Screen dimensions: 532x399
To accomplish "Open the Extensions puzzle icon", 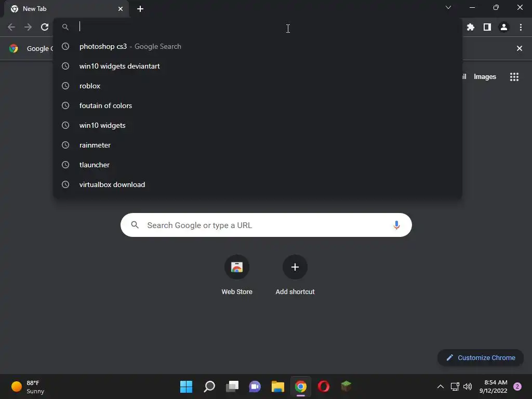I will tap(470, 27).
